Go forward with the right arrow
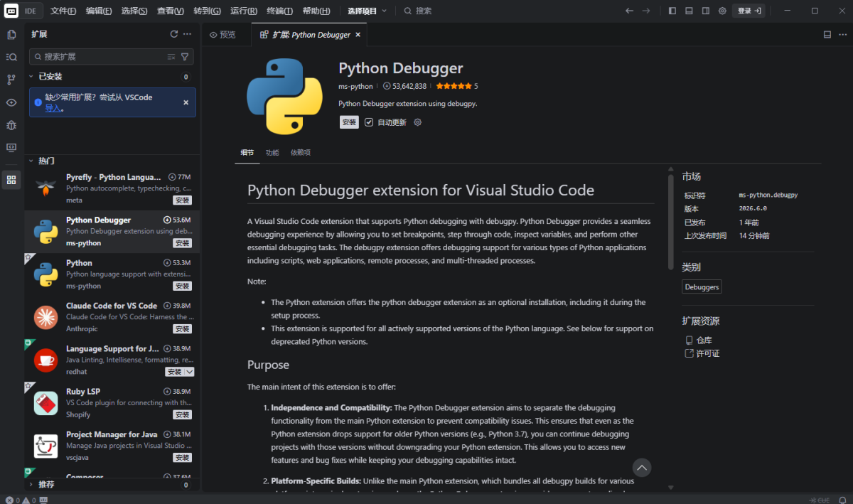 [x=646, y=11]
